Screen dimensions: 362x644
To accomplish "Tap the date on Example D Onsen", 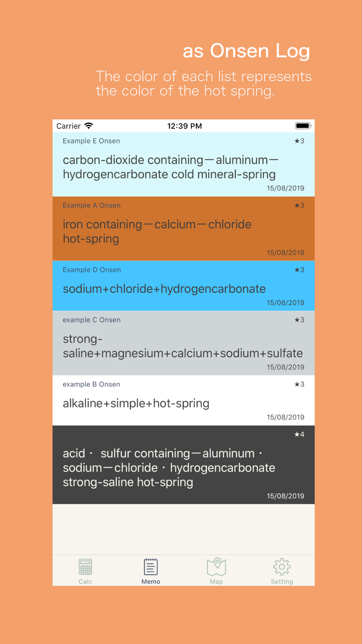I will [x=285, y=302].
